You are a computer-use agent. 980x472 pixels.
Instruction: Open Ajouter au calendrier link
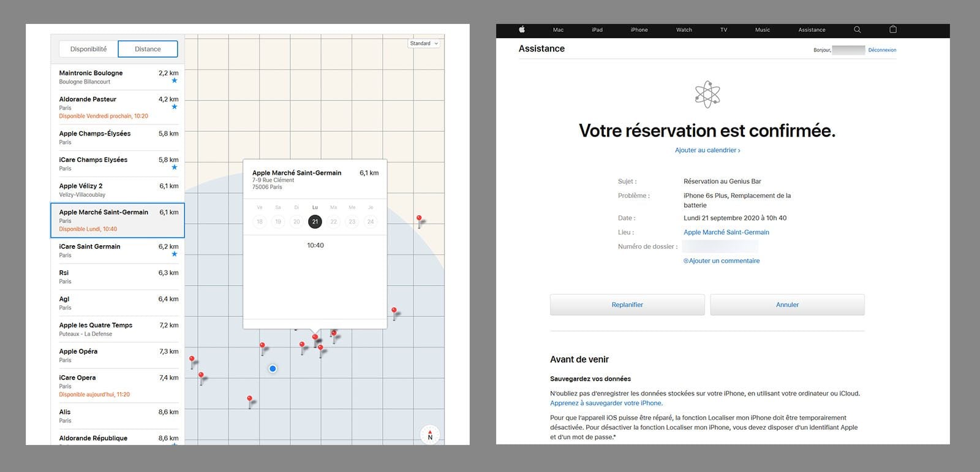coord(707,150)
